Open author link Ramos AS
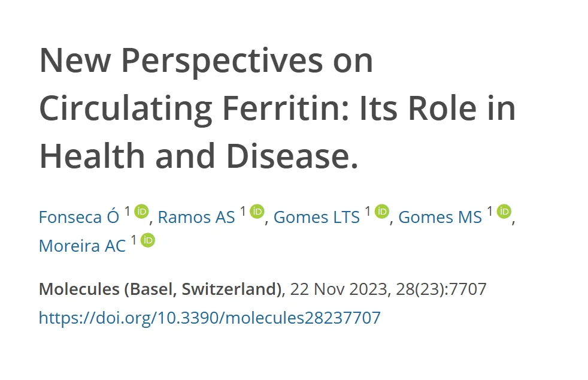Viewport: 588px width, 380px height. 196,217
